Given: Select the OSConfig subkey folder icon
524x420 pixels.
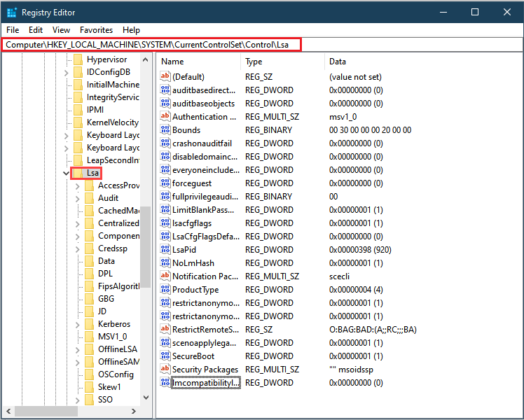Looking at the screenshot, I should coord(89,374).
